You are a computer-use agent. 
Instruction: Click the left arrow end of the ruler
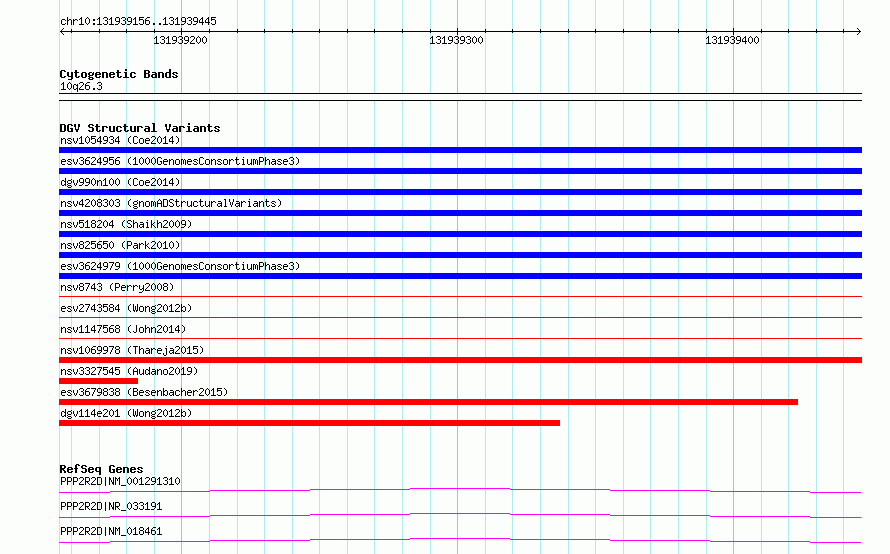pyautogui.click(x=63, y=32)
